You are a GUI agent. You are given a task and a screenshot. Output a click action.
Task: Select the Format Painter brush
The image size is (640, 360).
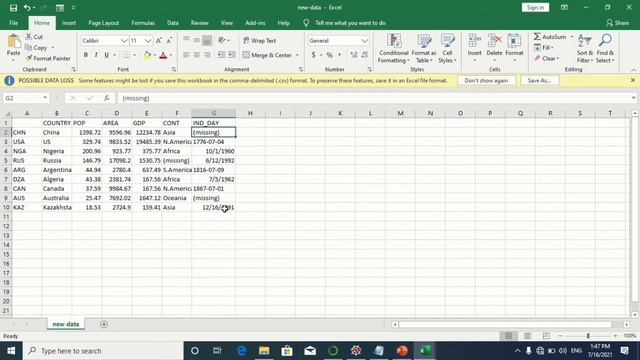[x=29, y=58]
